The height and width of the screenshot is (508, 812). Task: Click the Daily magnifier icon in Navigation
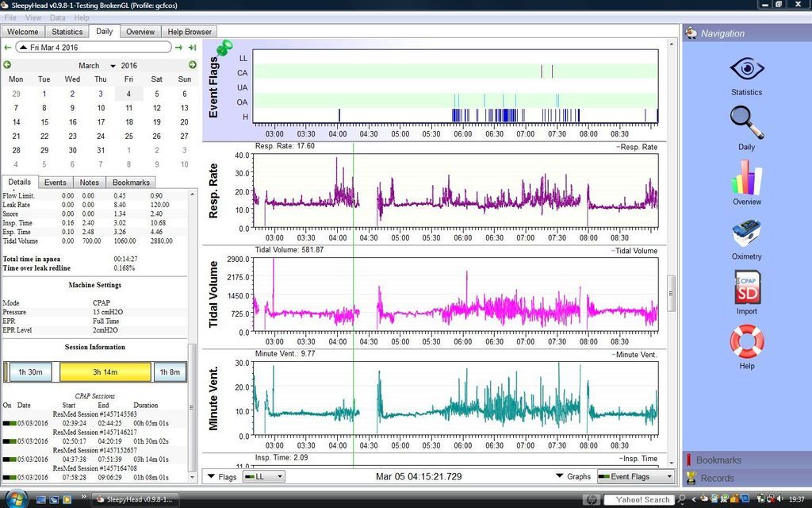click(747, 122)
